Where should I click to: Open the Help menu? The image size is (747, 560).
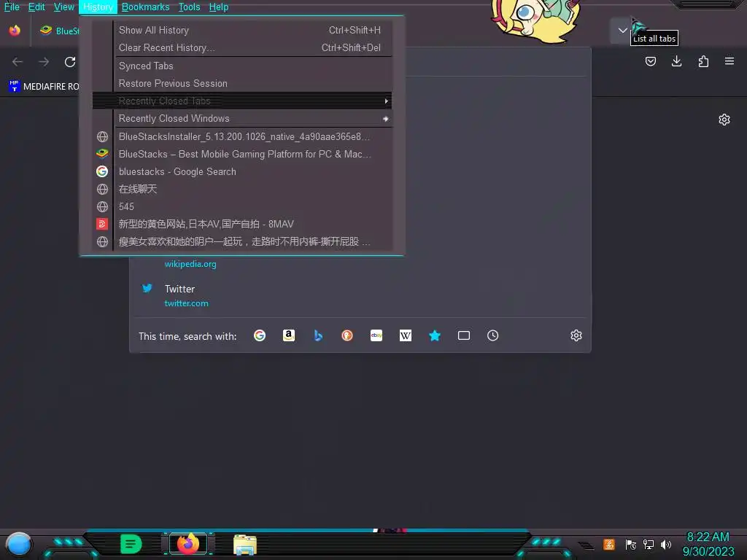tap(219, 7)
